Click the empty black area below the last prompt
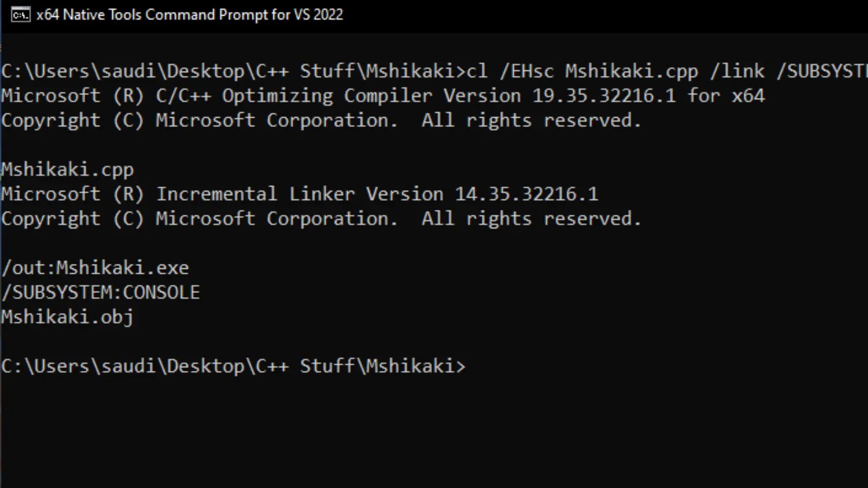This screenshot has width=868, height=488. (x=434, y=434)
